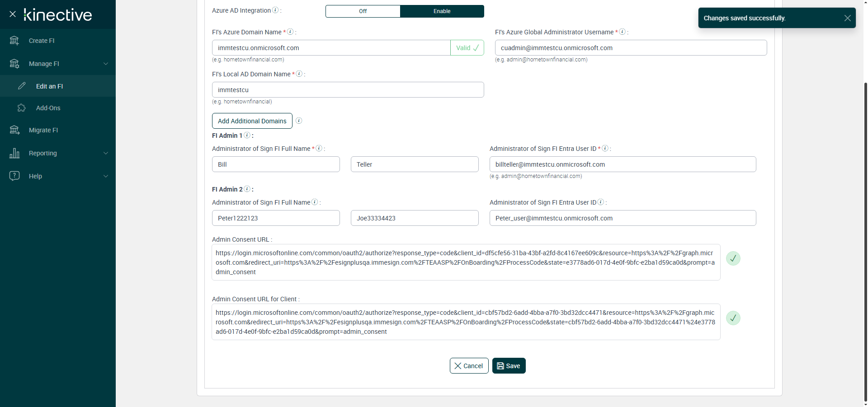The image size is (868, 407).
Task: Expand the Manage FI menu chevron
Action: (x=106, y=64)
